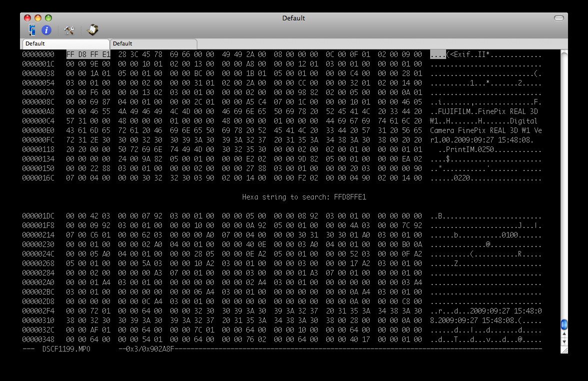
Task: Click the toolbar hide pill button in title bar
Action: (559, 18)
